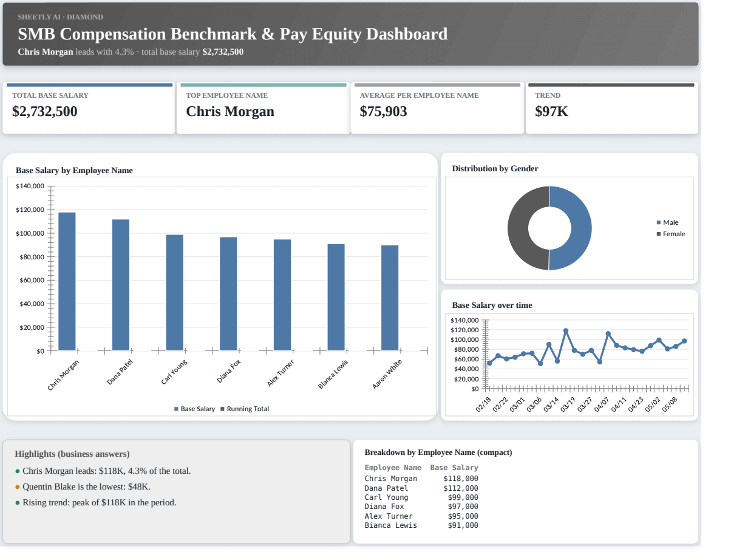Click the Base Salary by Employee Name title
745x560 pixels.
74,170
